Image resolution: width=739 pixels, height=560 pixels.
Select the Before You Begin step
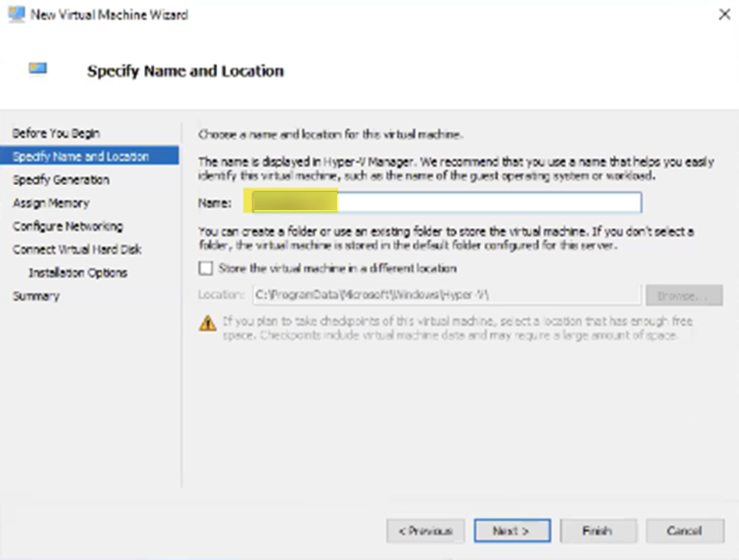(x=57, y=133)
